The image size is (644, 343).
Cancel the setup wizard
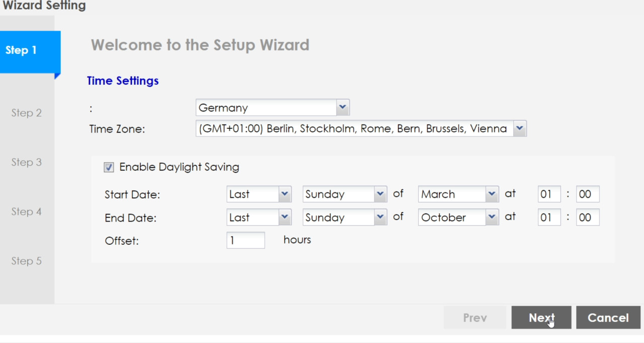(608, 318)
